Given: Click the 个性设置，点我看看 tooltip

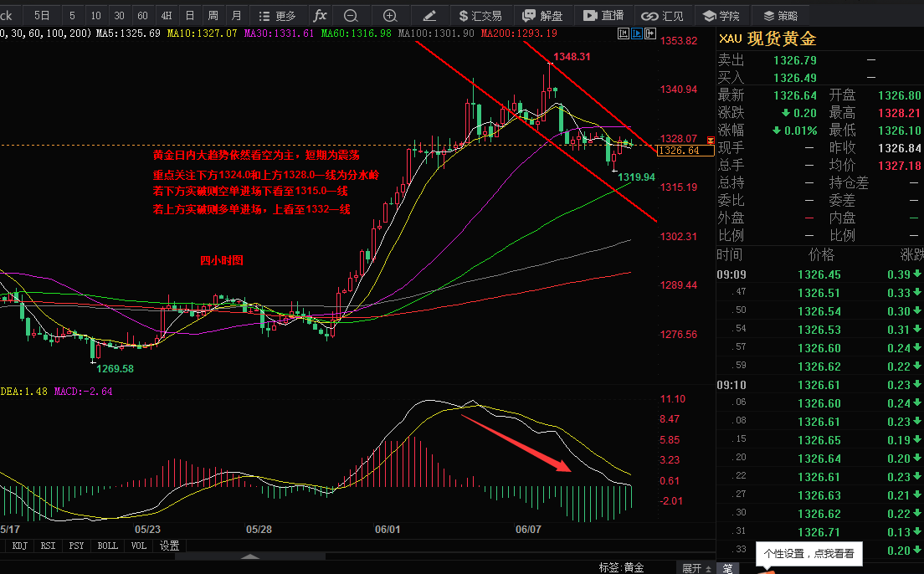Looking at the screenshot, I should [x=808, y=554].
